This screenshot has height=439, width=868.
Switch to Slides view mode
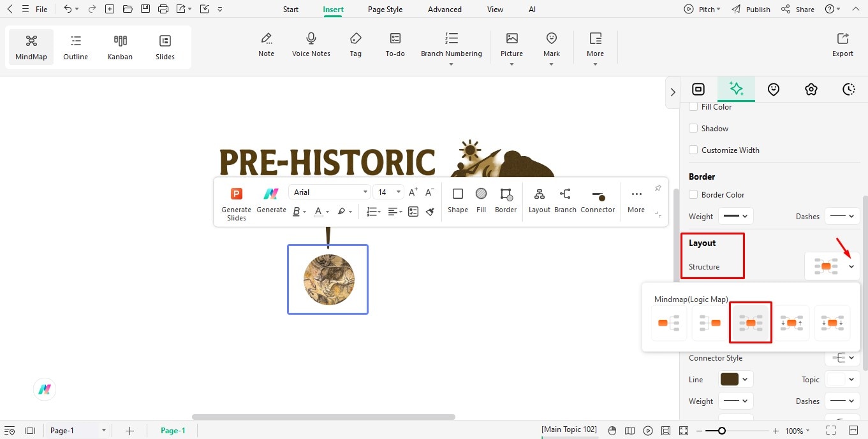point(165,48)
